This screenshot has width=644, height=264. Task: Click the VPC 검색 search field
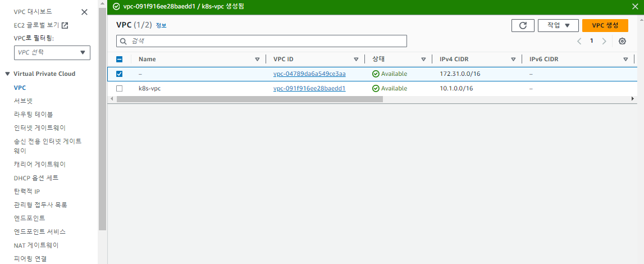(x=262, y=41)
